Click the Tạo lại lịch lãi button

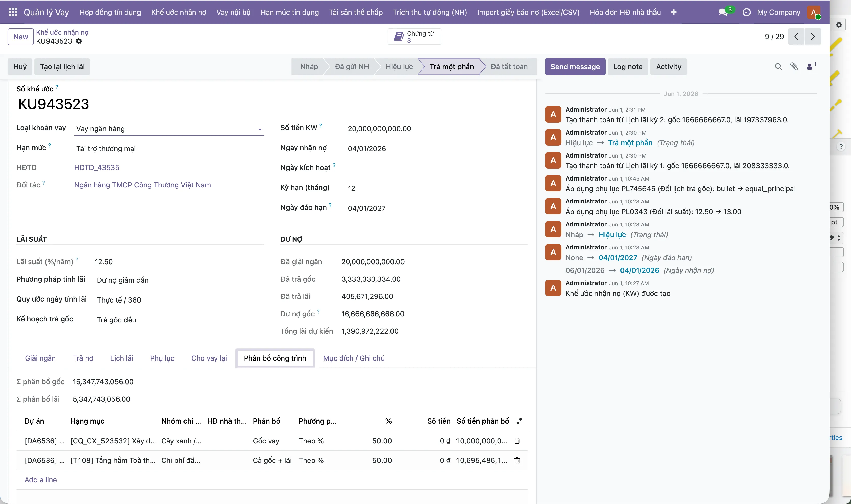62,67
